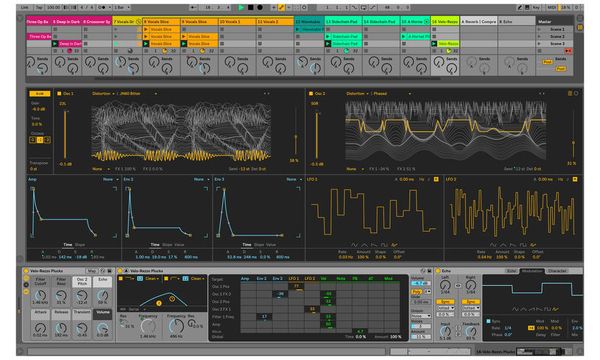Toggle Echo device activator
Viewport: 600px width, 360px height.
click(439, 271)
